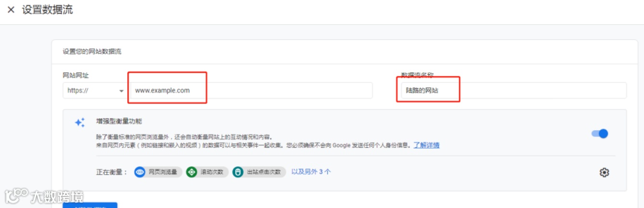Click the 增强型衡量功能 title text
The height and width of the screenshot is (208, 644).
point(119,121)
